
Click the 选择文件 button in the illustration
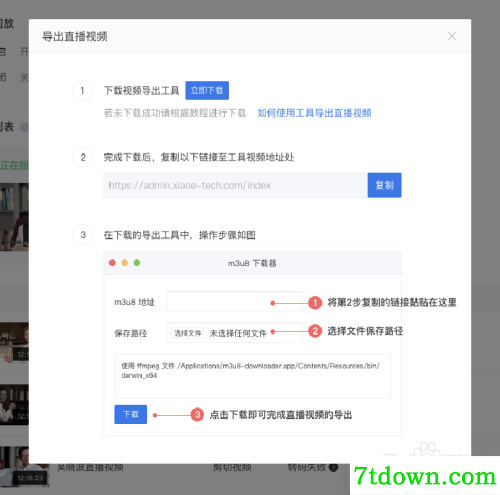(x=188, y=333)
